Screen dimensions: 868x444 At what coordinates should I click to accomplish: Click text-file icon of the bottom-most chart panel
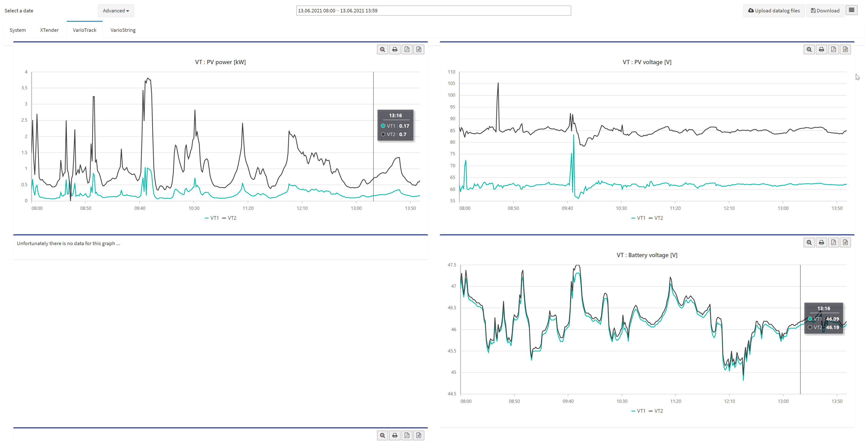(x=419, y=436)
